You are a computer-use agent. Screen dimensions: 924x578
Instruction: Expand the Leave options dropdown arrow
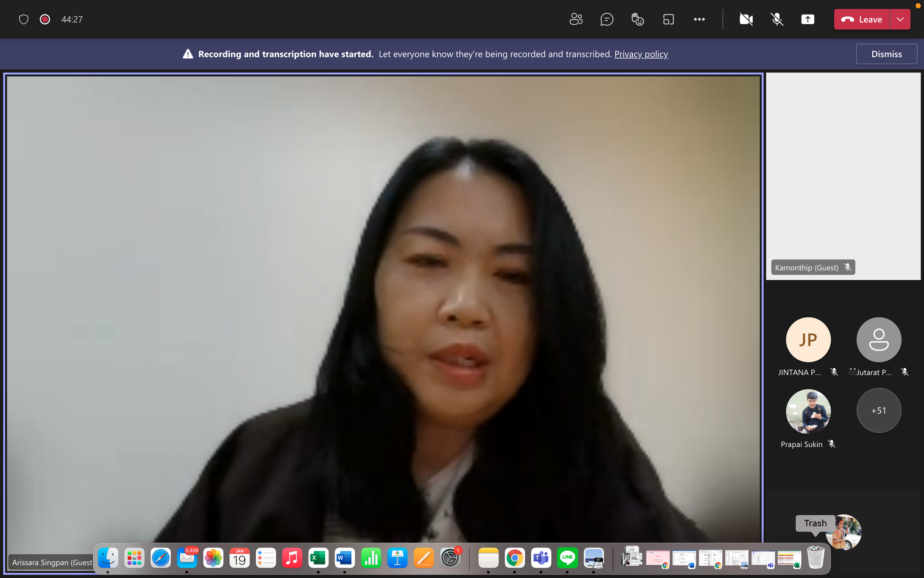point(900,19)
